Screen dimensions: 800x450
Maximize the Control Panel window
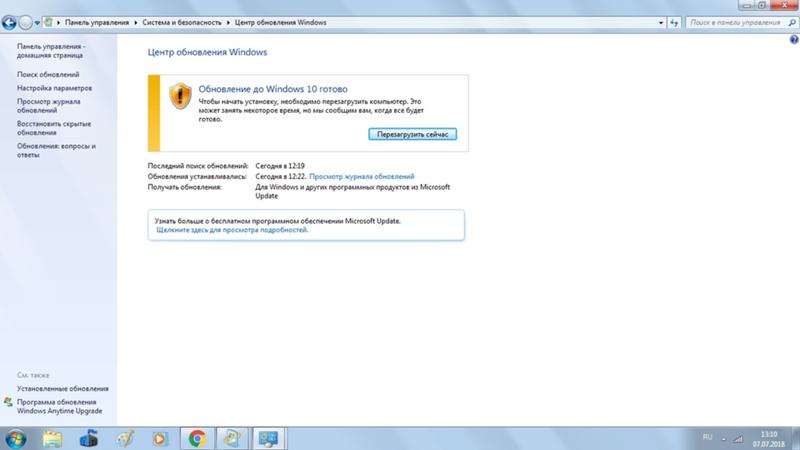pos(762,5)
